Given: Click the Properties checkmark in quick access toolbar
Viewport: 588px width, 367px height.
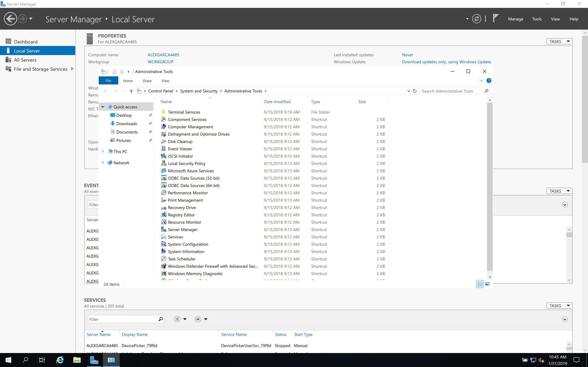Looking at the screenshot, I should pos(114,72).
